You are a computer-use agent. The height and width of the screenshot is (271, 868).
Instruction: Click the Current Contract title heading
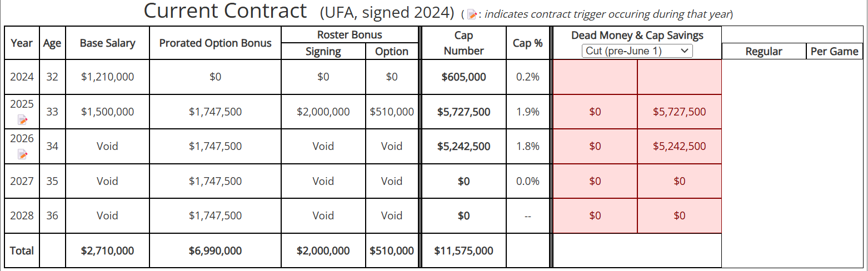225,11
